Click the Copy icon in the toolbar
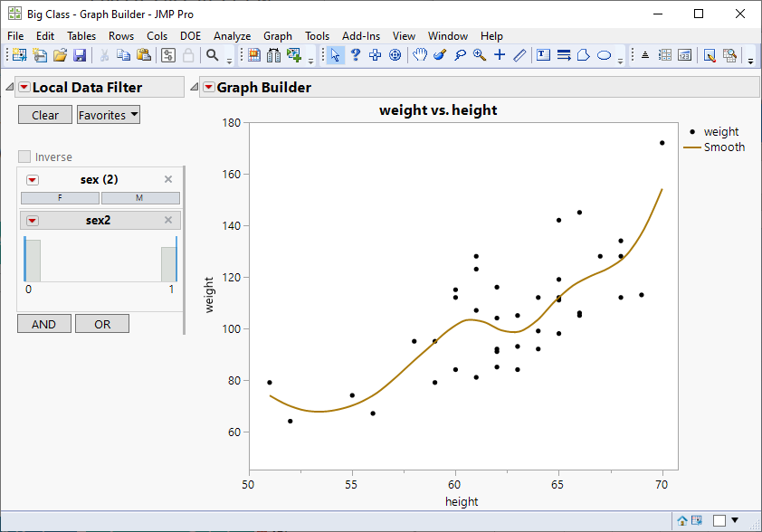762x532 pixels. [124, 55]
